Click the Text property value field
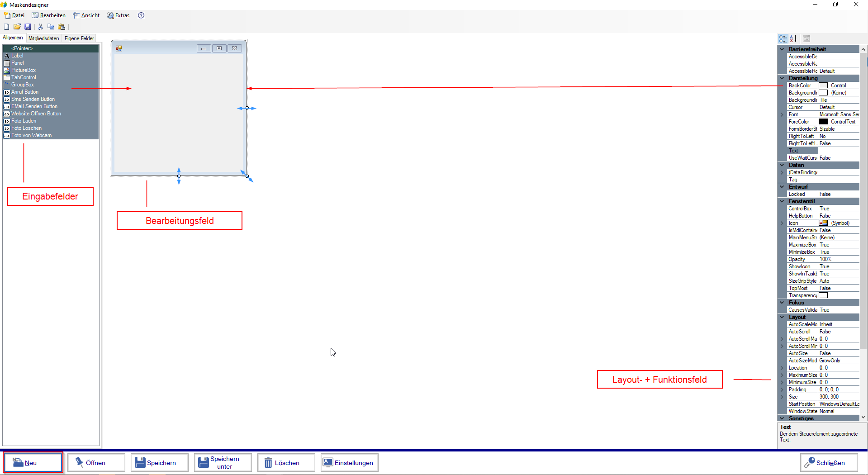 pyautogui.click(x=838, y=151)
